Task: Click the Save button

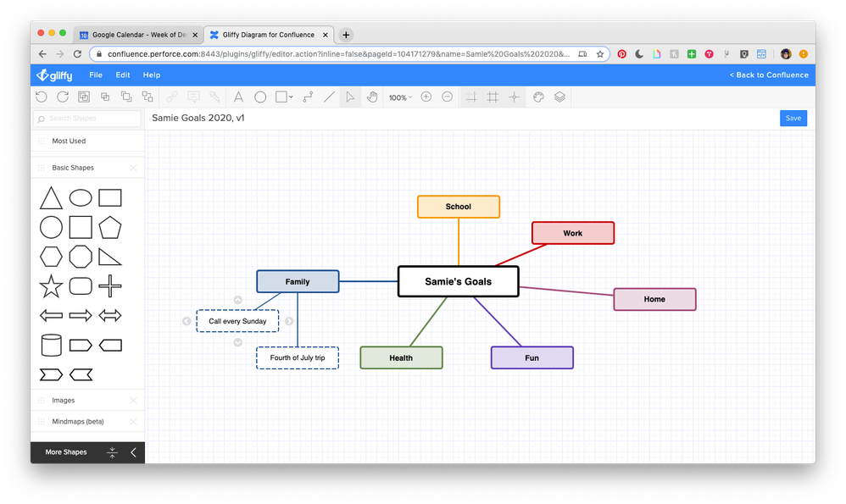Action: (x=793, y=118)
